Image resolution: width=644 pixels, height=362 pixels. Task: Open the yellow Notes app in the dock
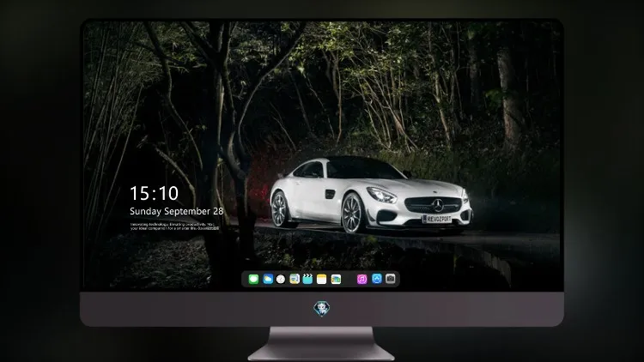[322, 279]
